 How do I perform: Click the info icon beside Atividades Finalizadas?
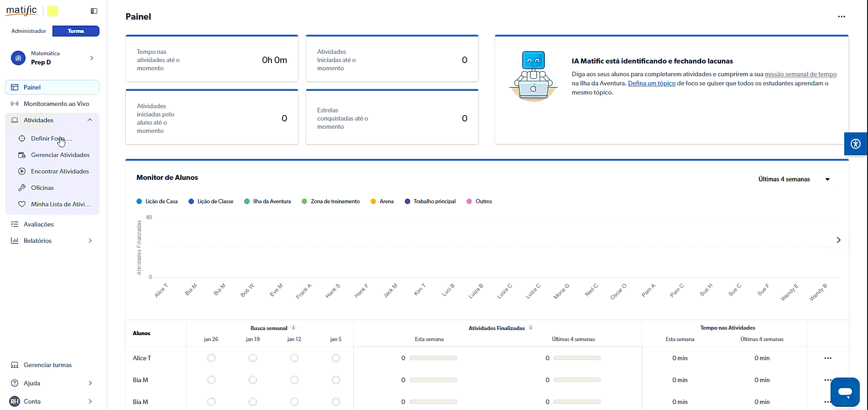click(531, 327)
